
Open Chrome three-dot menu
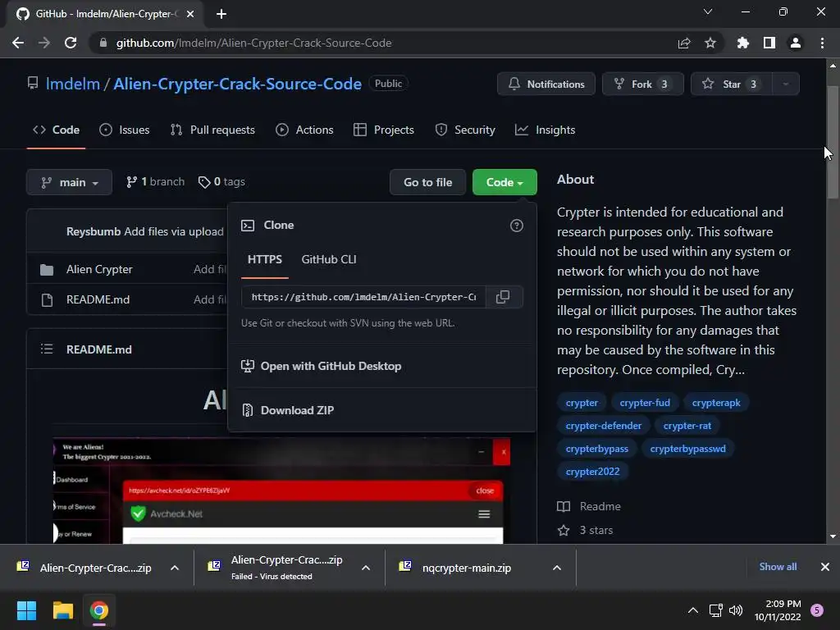coord(822,43)
